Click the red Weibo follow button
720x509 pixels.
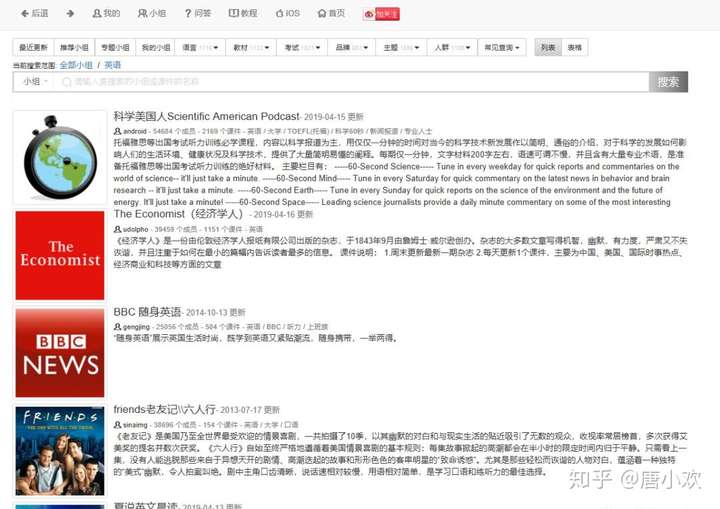click(381, 14)
